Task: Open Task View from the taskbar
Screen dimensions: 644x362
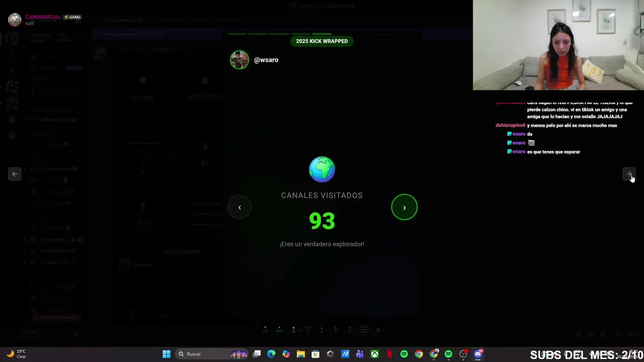Action: [x=257, y=354]
